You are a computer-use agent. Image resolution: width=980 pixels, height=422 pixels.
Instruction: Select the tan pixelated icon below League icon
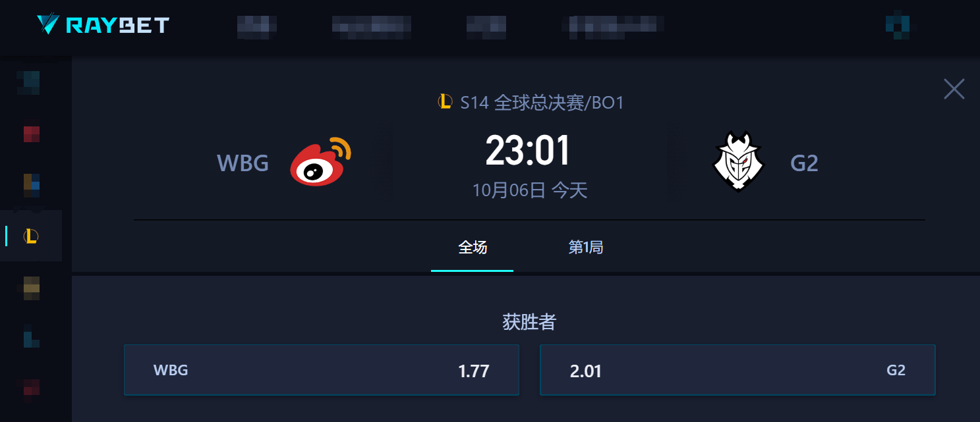[x=32, y=288]
